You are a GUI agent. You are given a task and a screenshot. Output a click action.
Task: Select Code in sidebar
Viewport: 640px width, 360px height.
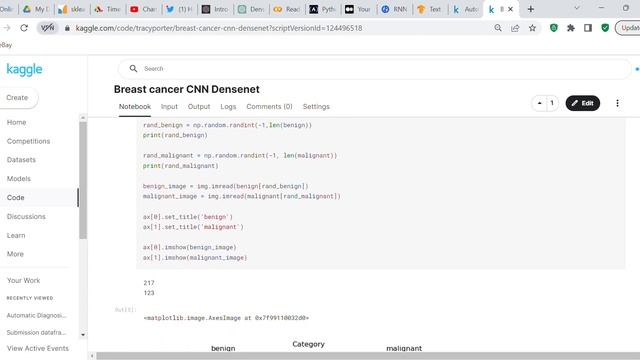(x=16, y=198)
